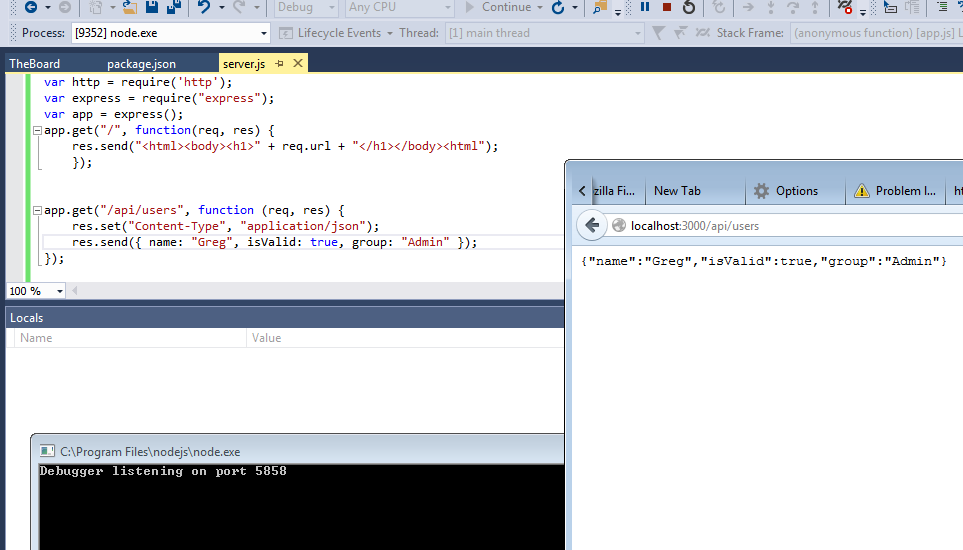Open the Stack Frame dropdown
The width and height of the screenshot is (963, 550).
click(877, 33)
